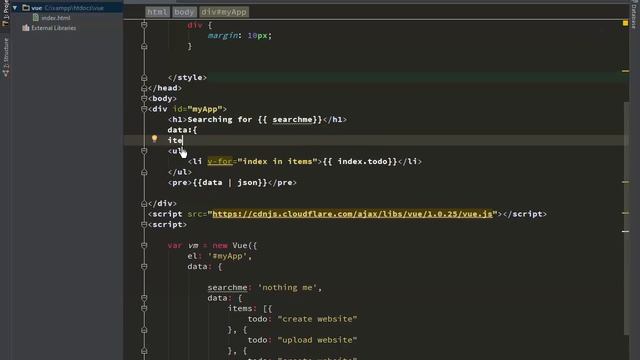Viewport: 640px width, 360px height.
Task: Fold the var vm new Vue block
Action: (144, 246)
